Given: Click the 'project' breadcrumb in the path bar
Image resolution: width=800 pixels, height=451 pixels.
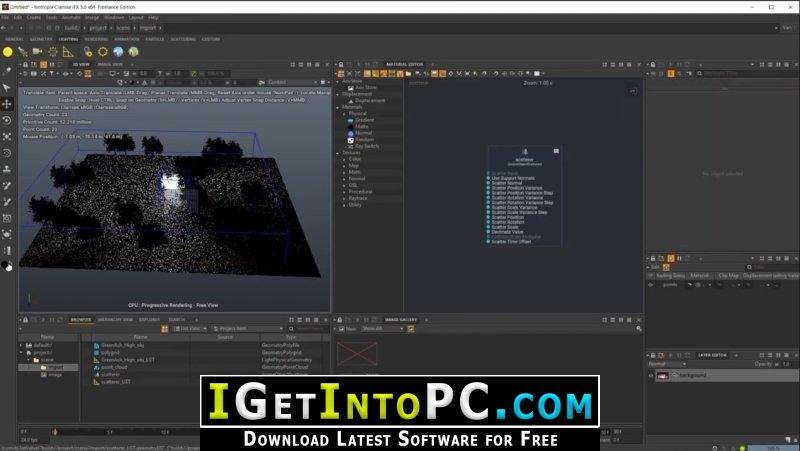Looking at the screenshot, I should point(98,28).
